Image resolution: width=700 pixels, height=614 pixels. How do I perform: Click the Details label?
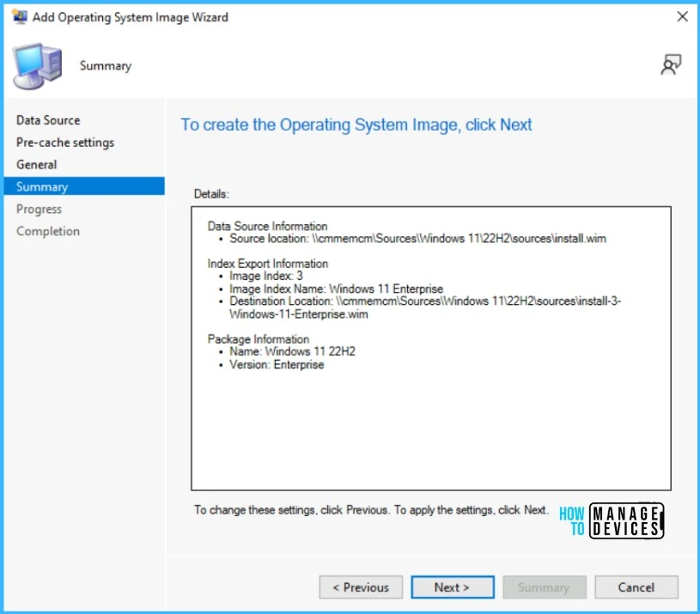(211, 194)
